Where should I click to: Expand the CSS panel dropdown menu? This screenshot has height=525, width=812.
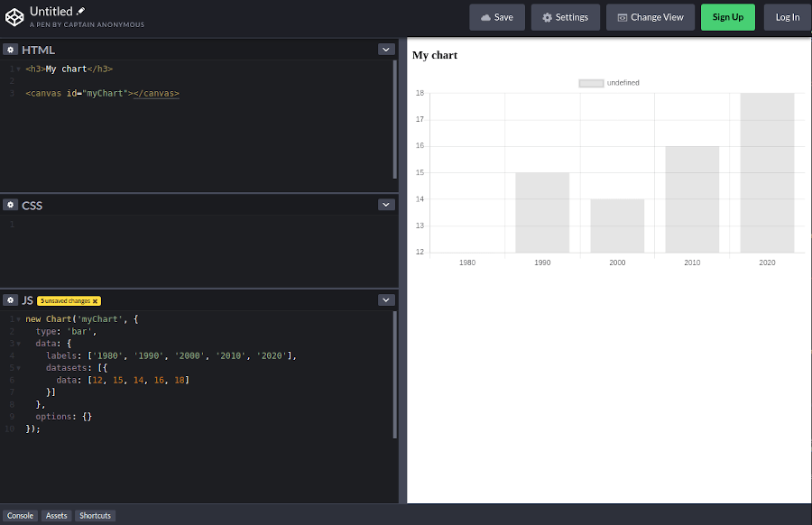(x=386, y=204)
